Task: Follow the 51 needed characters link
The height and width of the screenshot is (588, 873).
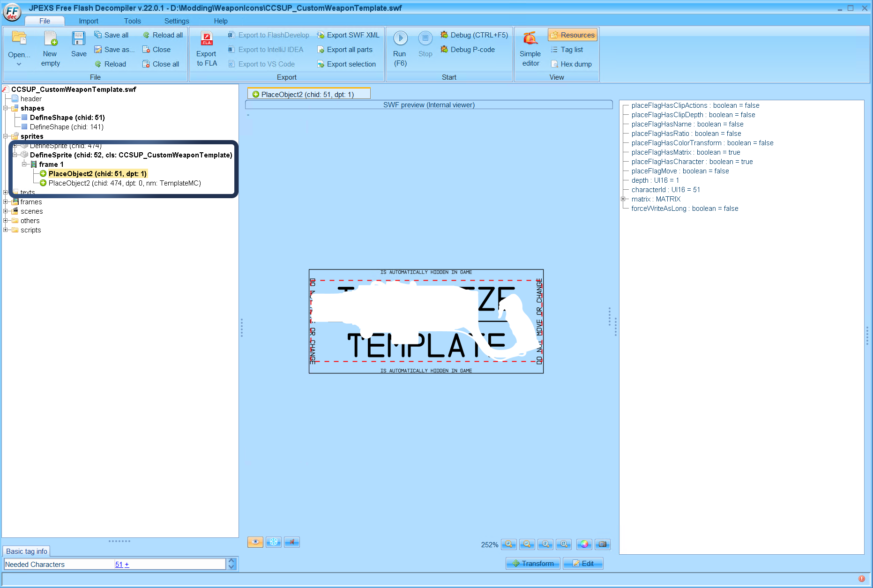Action: [119, 564]
